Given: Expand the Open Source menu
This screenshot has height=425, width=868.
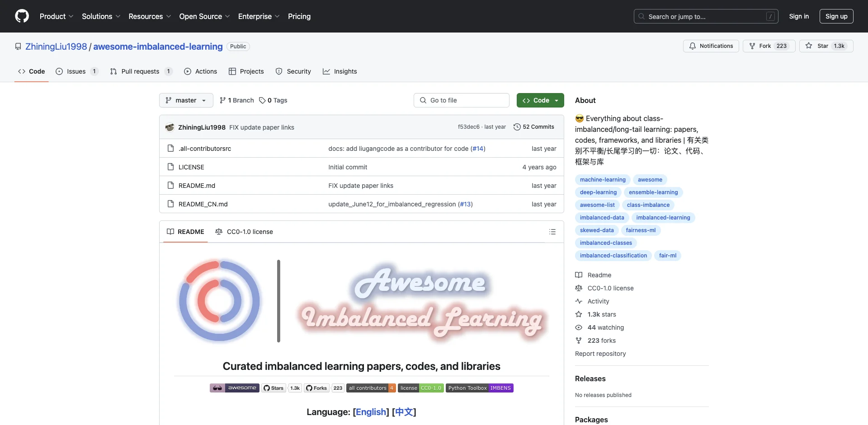Looking at the screenshot, I should [205, 16].
